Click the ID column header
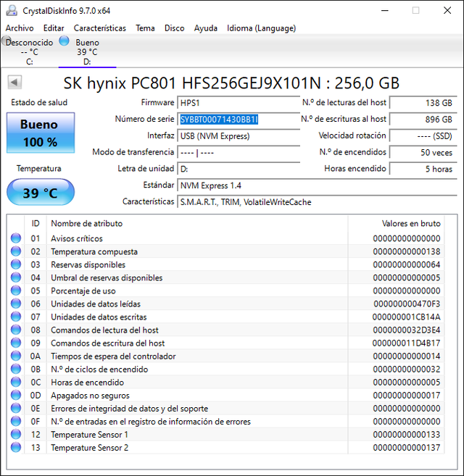Image resolution: width=464 pixels, height=476 pixels. point(36,223)
